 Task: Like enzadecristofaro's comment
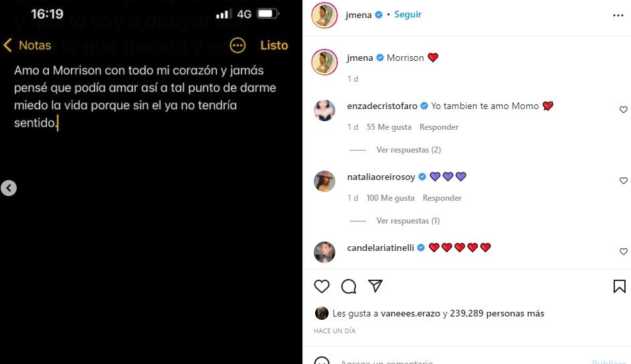pyautogui.click(x=624, y=110)
